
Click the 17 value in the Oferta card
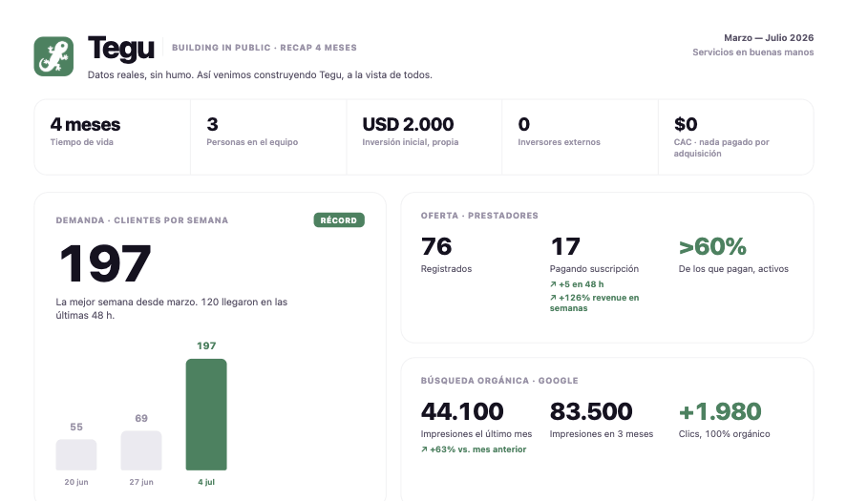pyautogui.click(x=565, y=246)
